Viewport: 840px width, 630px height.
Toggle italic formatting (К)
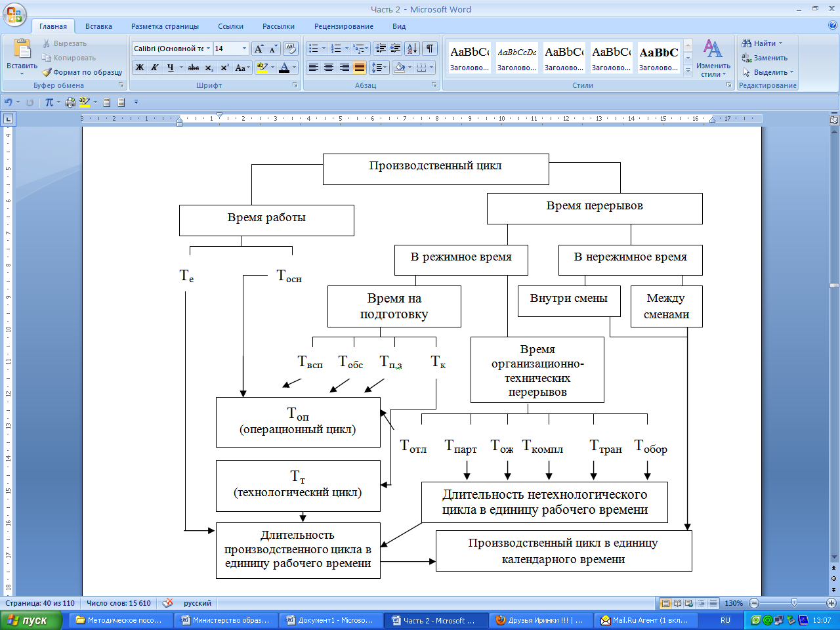pos(155,68)
